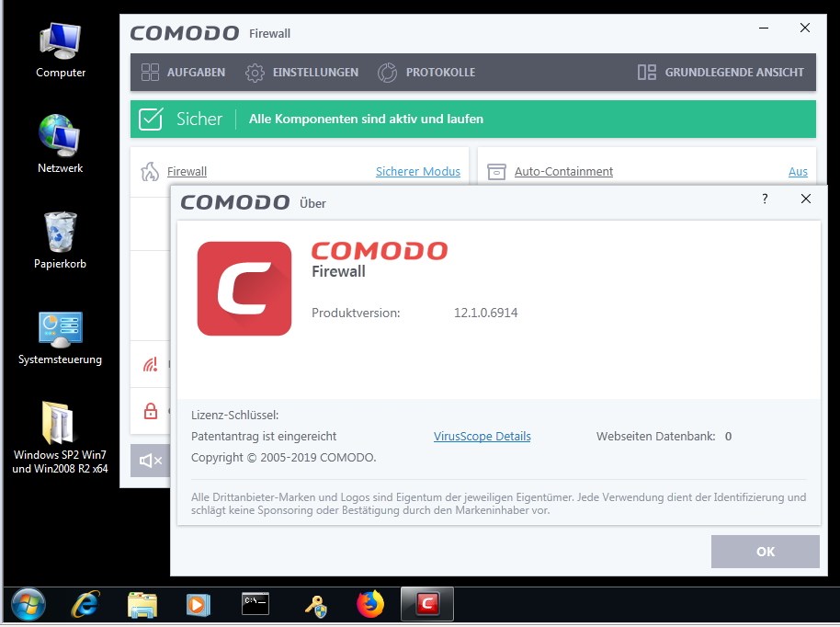The image size is (840, 627).
Task: Click the Lizenz-Schlüssel label
Action: 234,415
